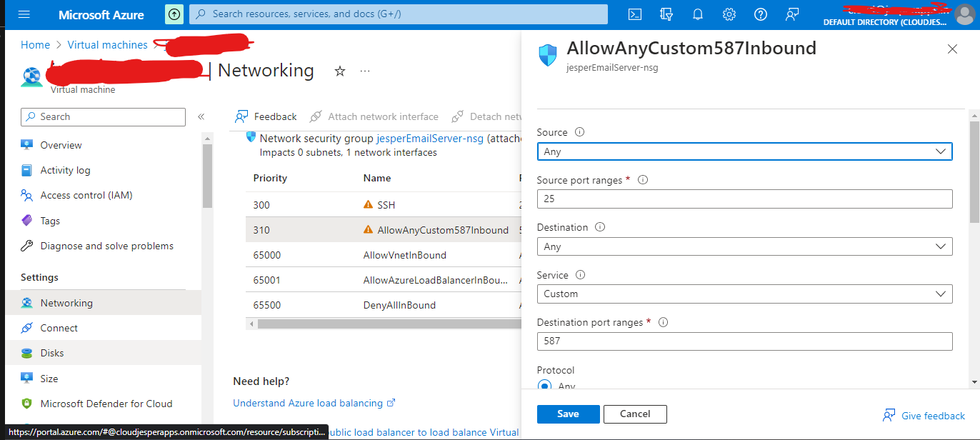Open the Service dropdown set to Custom

click(x=744, y=294)
